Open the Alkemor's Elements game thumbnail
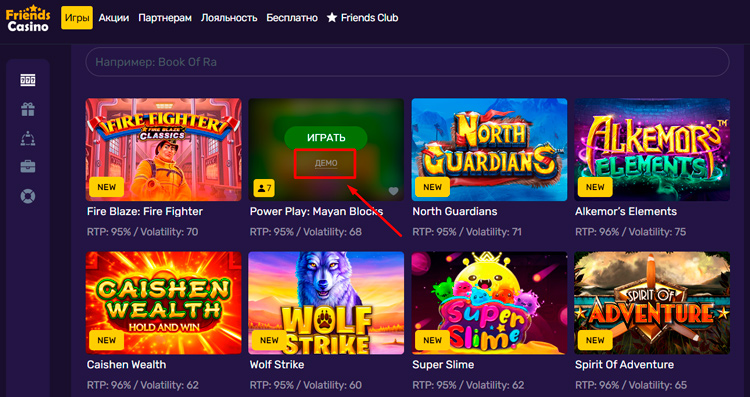 click(652, 150)
